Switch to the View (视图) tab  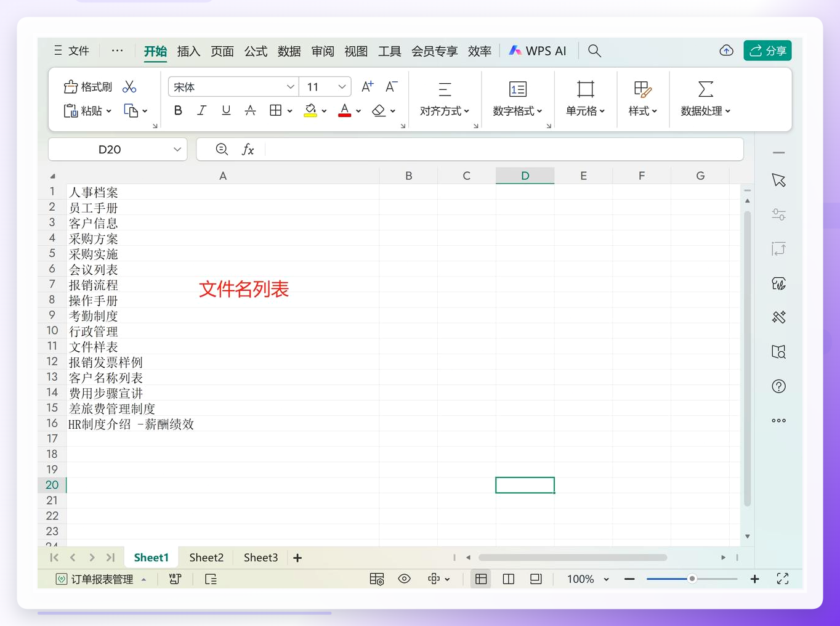click(x=356, y=51)
